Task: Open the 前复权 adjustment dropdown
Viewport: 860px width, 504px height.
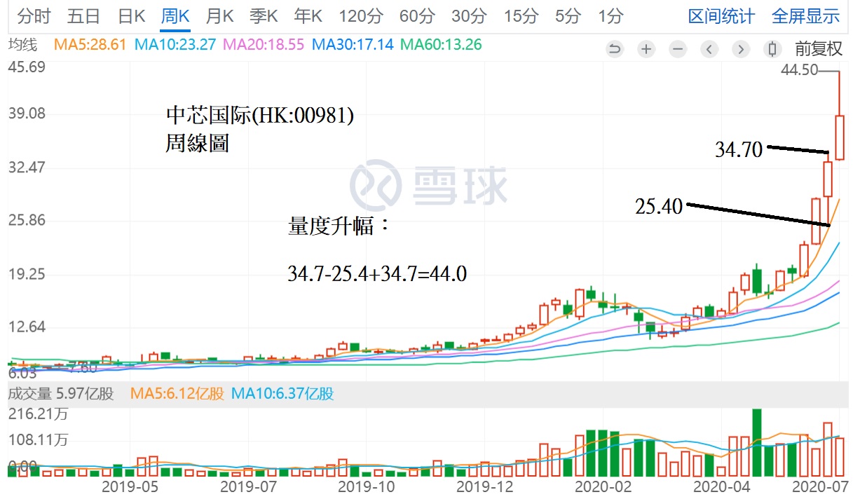Action: (818, 49)
